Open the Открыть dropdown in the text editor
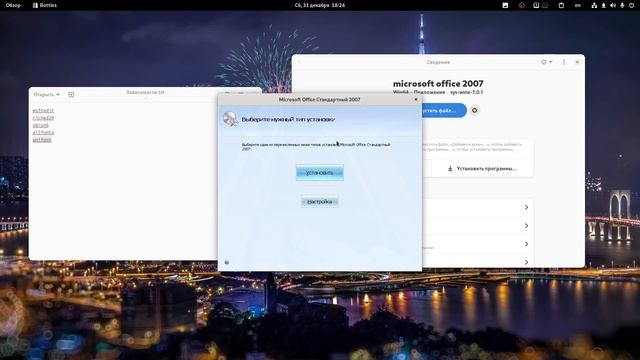The height and width of the screenshot is (360, 640). tap(47, 95)
